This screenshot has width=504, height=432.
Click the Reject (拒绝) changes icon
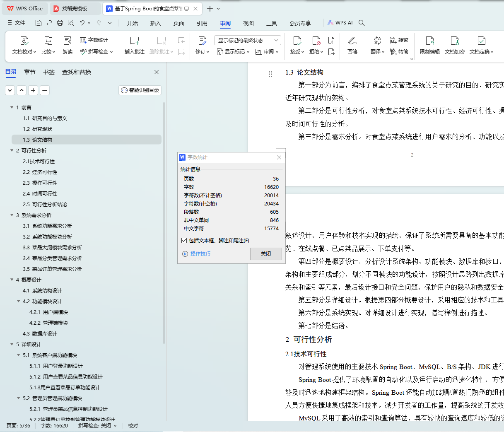point(316,41)
